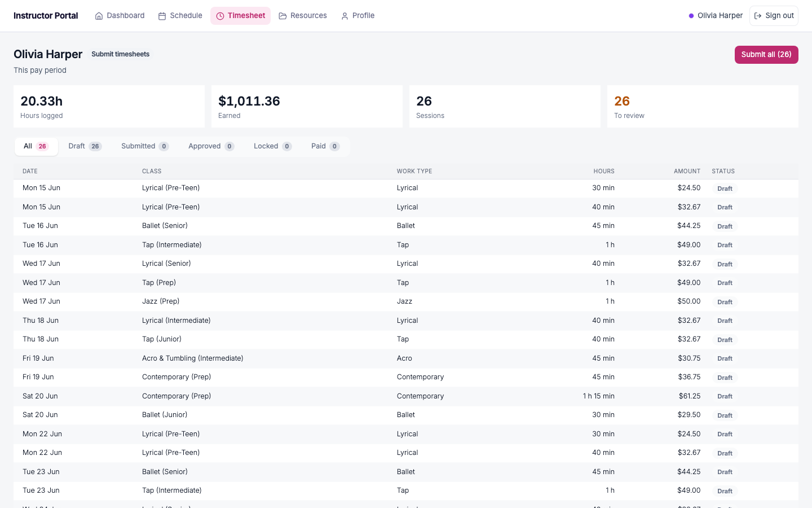This screenshot has height=508, width=812.
Task: Select the All timesheets tab
Action: coord(36,146)
